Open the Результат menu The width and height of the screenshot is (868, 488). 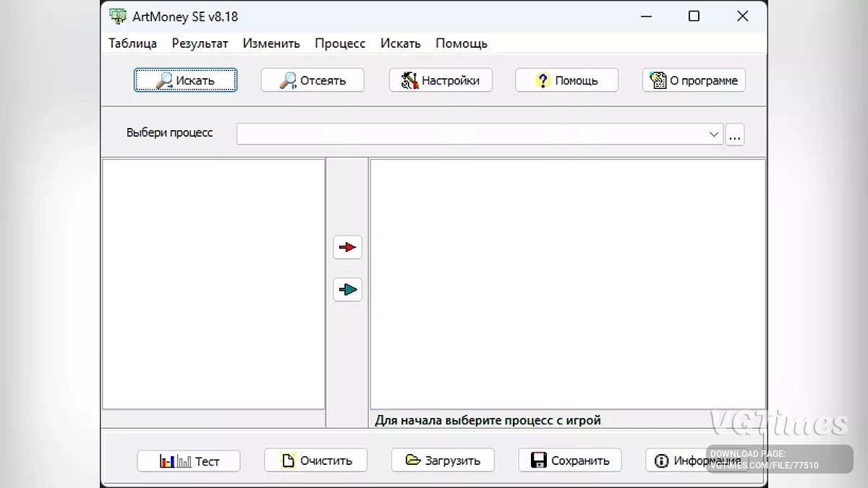click(x=200, y=43)
